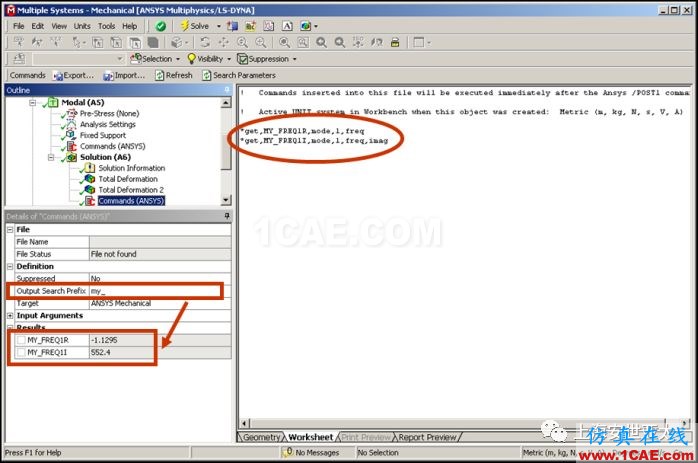698x463 pixels.
Task: Expand the Input Arguments section
Action: point(10,316)
